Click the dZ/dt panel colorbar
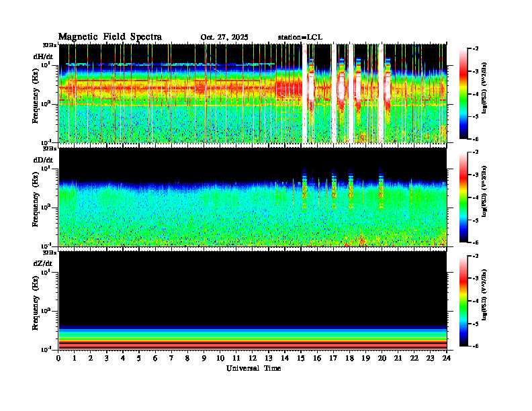 (463, 301)
